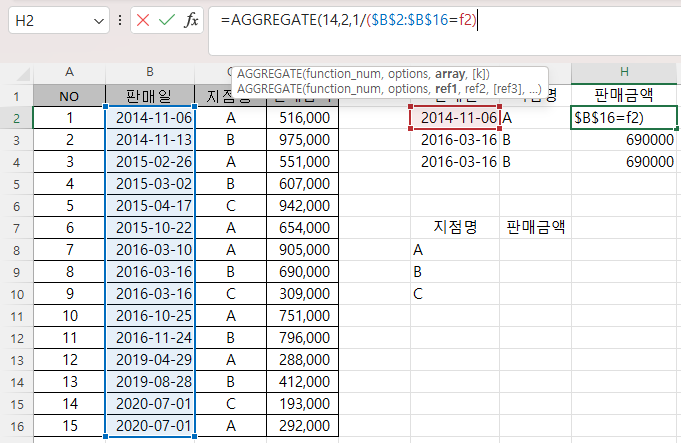The width and height of the screenshot is (681, 443).
Task: Select cell with date 2015-02-26
Action: click(x=150, y=162)
